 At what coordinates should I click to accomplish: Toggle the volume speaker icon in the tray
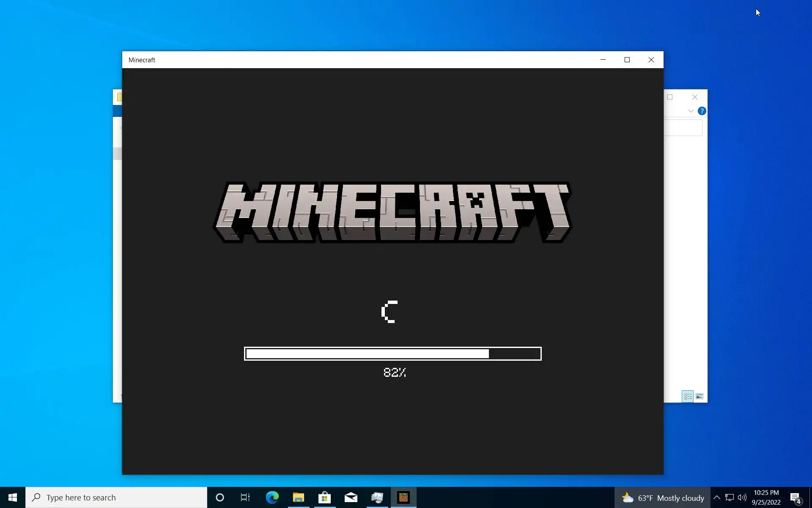[x=742, y=497]
